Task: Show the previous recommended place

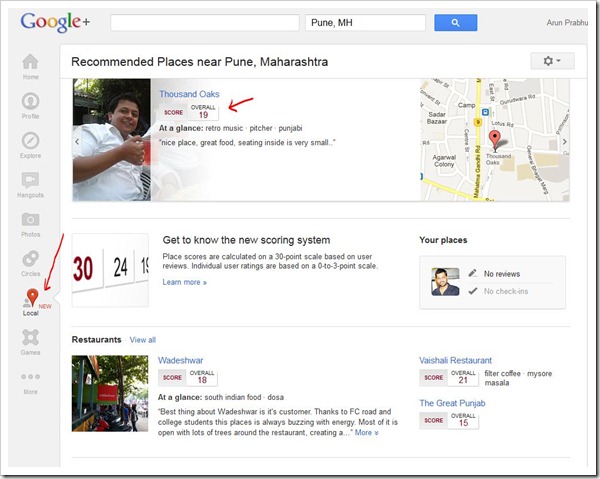Action: click(x=78, y=141)
